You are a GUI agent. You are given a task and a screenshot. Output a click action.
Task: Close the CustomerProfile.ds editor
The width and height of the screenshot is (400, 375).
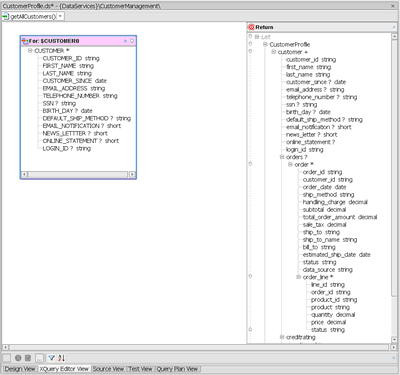click(x=393, y=6)
